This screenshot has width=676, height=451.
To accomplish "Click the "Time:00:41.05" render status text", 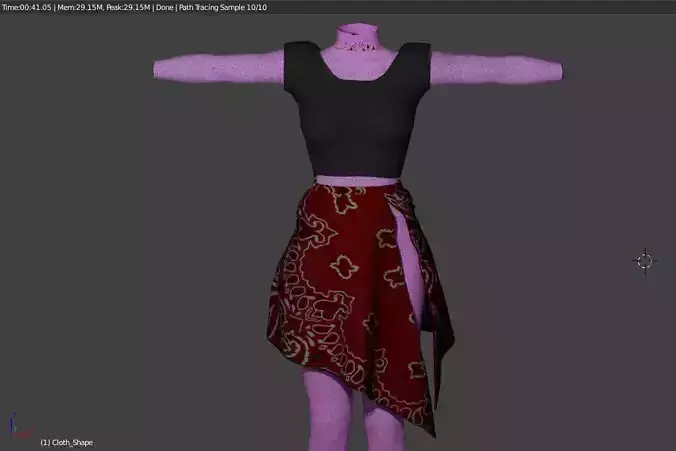I will (x=27, y=7).
